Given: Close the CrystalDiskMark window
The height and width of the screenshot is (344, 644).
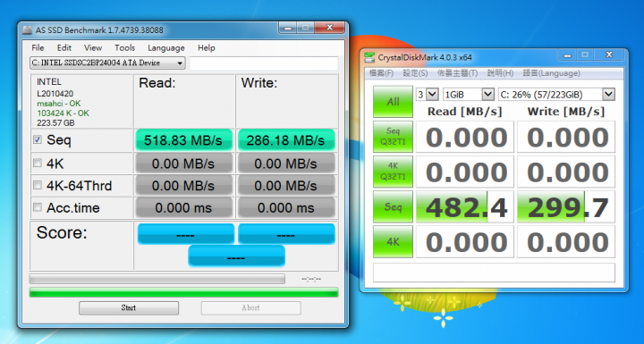Looking at the screenshot, I should [609, 55].
